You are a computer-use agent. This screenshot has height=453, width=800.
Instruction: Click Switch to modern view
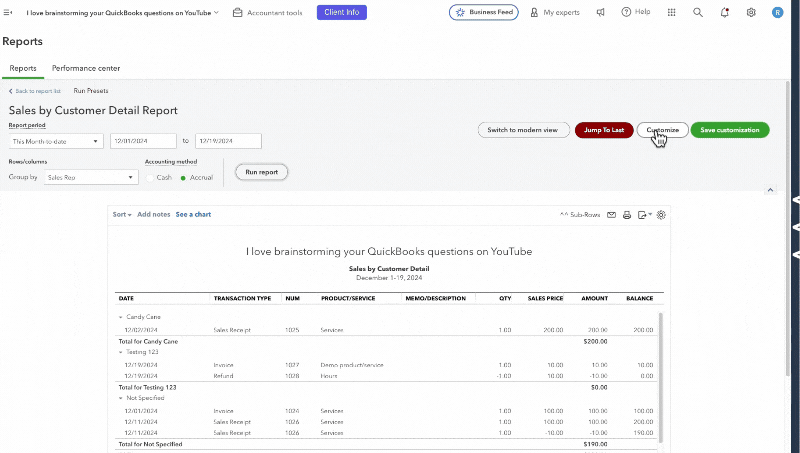click(x=523, y=130)
